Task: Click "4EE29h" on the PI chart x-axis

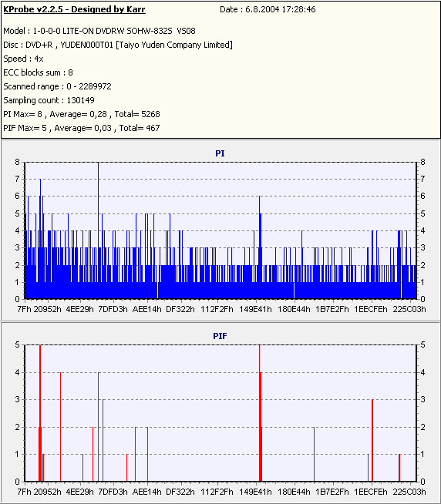Action: (x=79, y=309)
